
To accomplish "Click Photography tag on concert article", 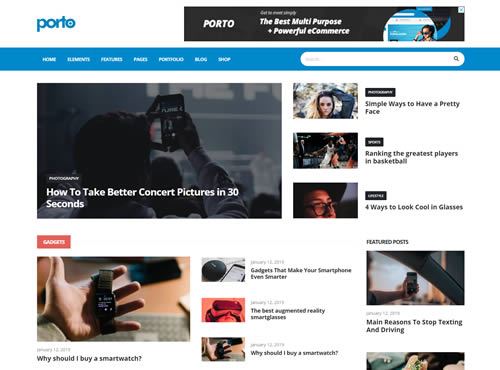I will click(64, 178).
